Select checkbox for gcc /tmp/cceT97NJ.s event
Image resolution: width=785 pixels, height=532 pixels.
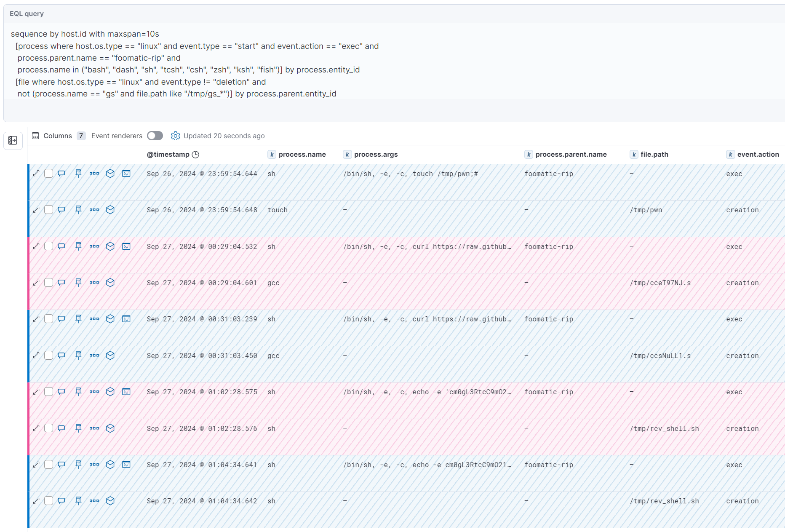click(x=49, y=283)
